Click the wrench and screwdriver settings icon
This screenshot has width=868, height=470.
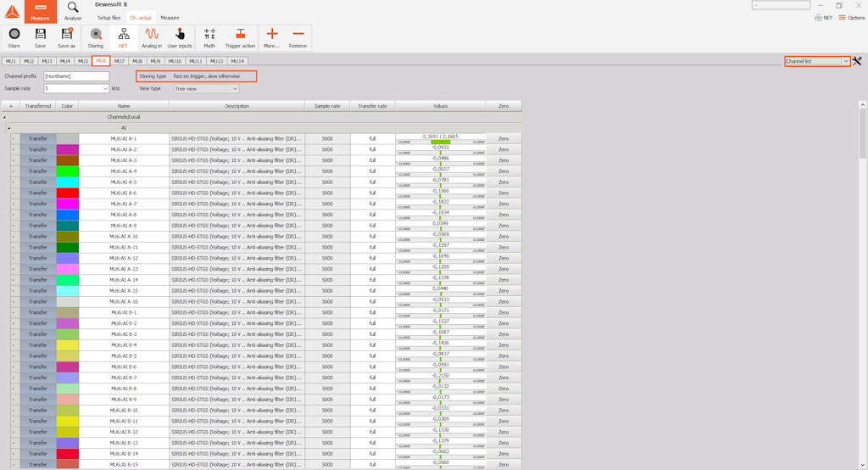pyautogui.click(x=857, y=61)
